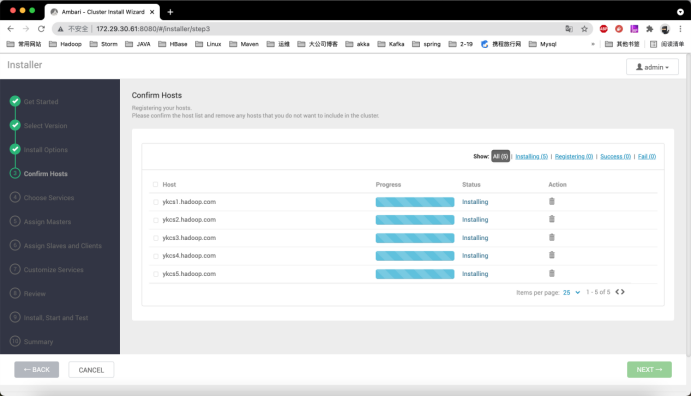The height and width of the screenshot is (396, 692).
Task: Reload the Ambari page
Action: point(41,29)
